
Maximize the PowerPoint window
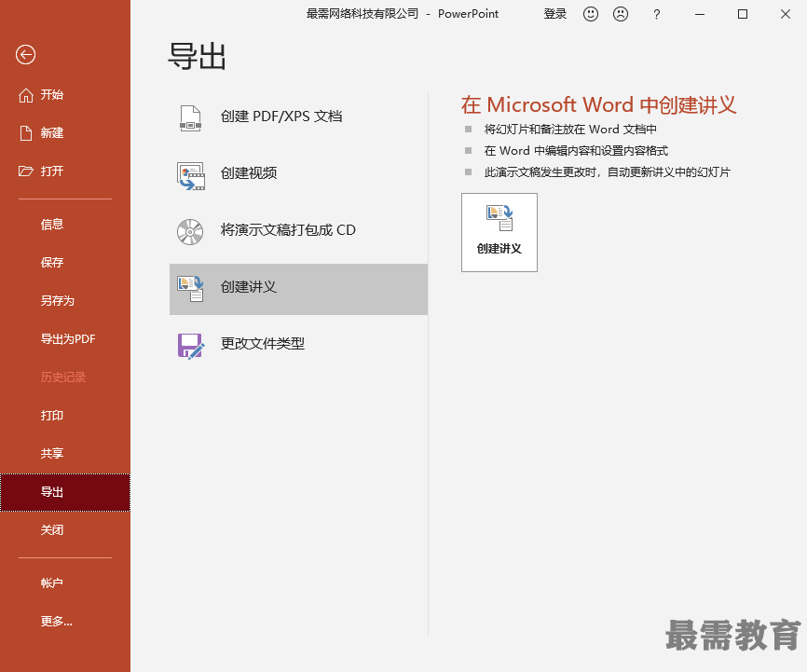point(742,14)
